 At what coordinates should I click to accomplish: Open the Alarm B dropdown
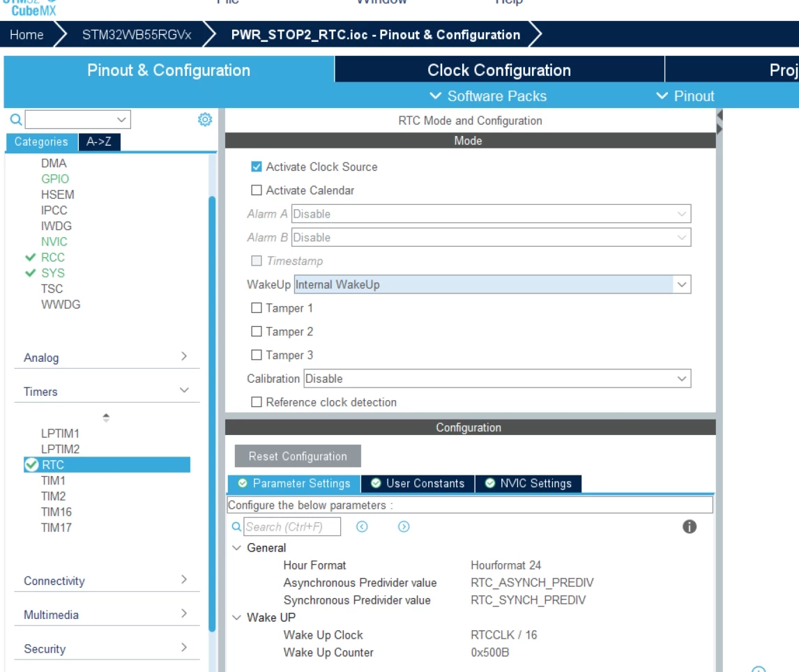492,238
